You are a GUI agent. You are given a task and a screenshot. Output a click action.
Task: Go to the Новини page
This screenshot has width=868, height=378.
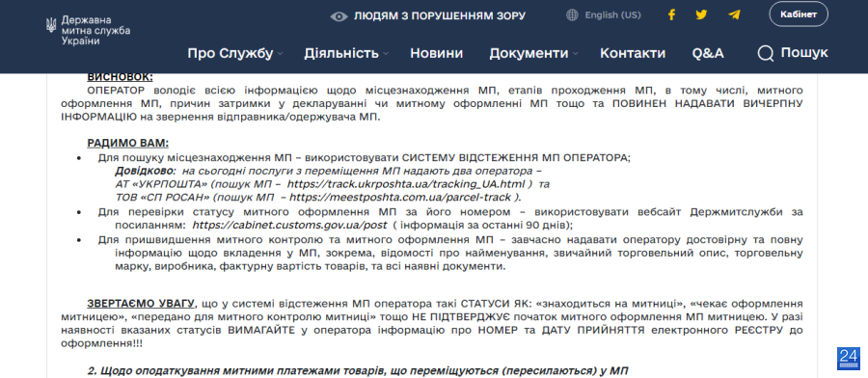[x=436, y=54]
